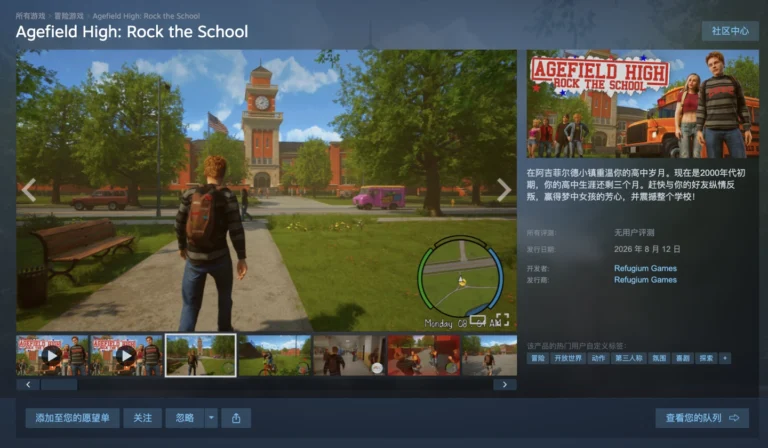Click the 关注 follow button
This screenshot has width=768, height=448.
click(143, 418)
